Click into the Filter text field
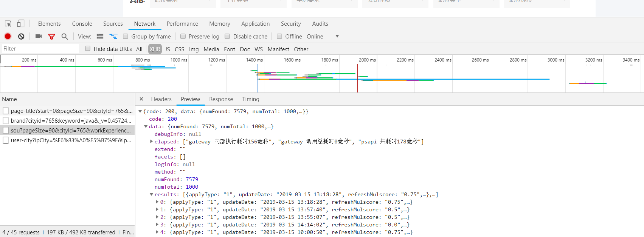 (x=40, y=49)
